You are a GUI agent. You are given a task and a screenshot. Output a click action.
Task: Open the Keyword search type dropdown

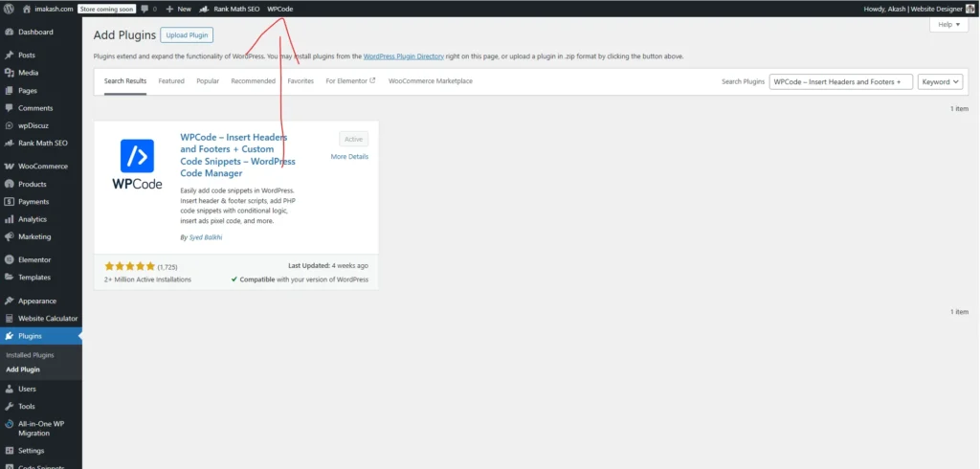(x=941, y=82)
